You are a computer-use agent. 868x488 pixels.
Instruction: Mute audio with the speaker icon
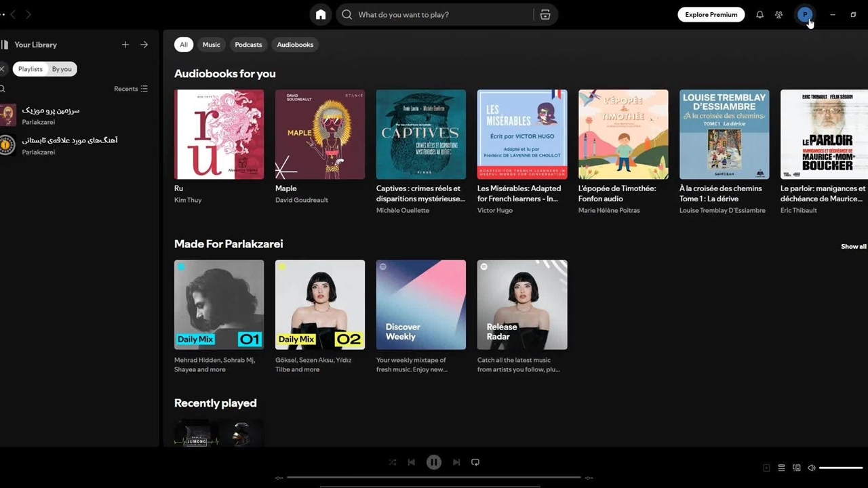tap(812, 468)
